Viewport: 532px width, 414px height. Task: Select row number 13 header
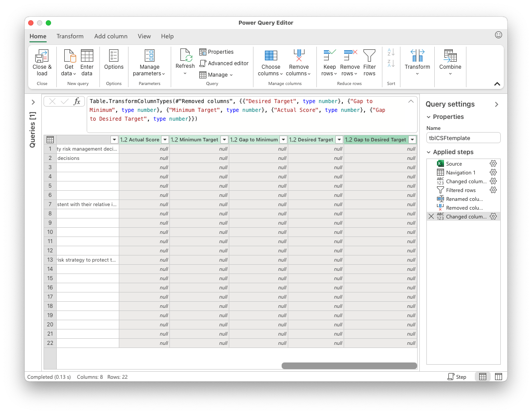pyautogui.click(x=50, y=260)
